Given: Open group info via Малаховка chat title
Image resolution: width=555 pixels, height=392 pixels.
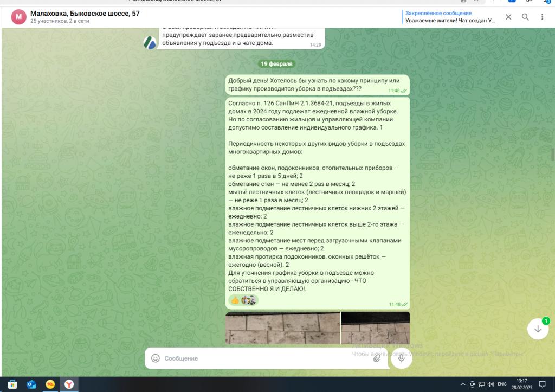Looking at the screenshot, I should coord(85,13).
